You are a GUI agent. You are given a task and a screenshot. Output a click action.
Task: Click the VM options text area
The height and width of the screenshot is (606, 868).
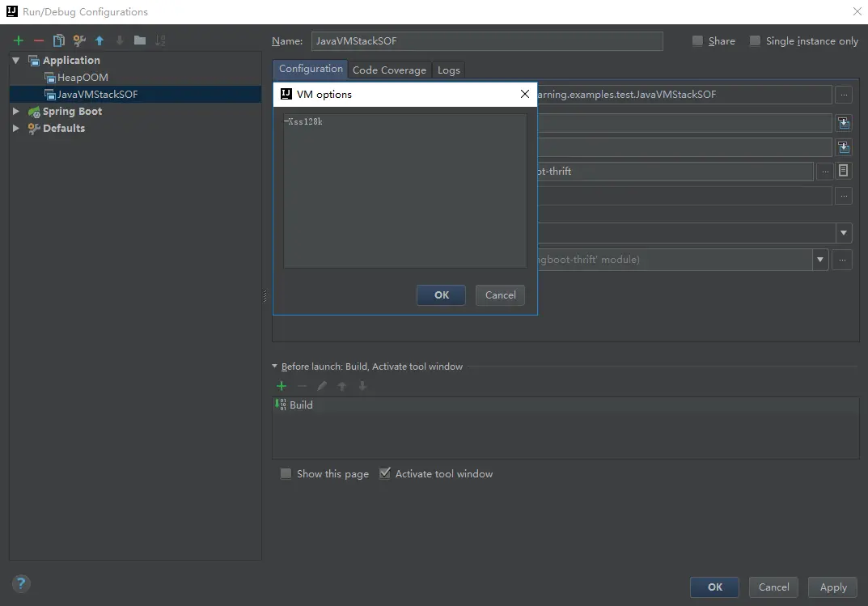[405, 191]
